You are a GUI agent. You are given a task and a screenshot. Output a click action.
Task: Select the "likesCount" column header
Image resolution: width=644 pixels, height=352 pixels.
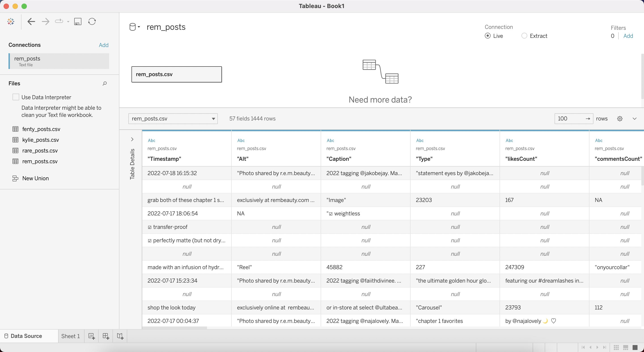tap(521, 159)
